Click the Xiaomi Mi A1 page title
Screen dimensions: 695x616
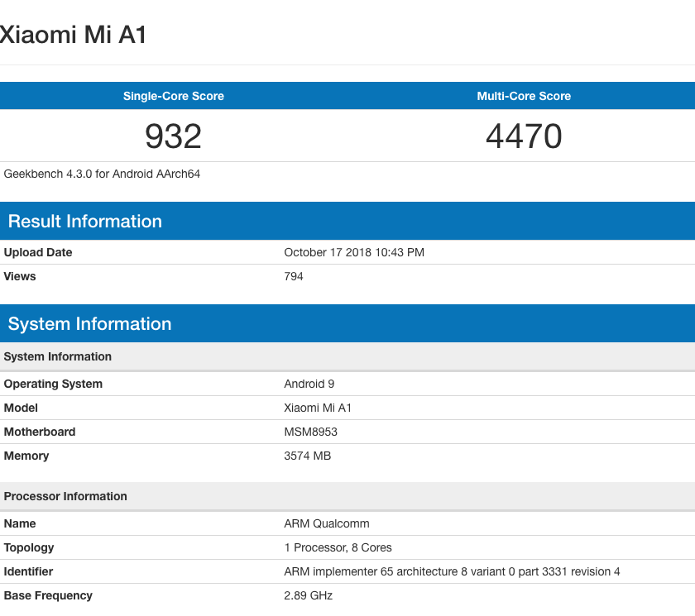pyautogui.click(x=73, y=35)
